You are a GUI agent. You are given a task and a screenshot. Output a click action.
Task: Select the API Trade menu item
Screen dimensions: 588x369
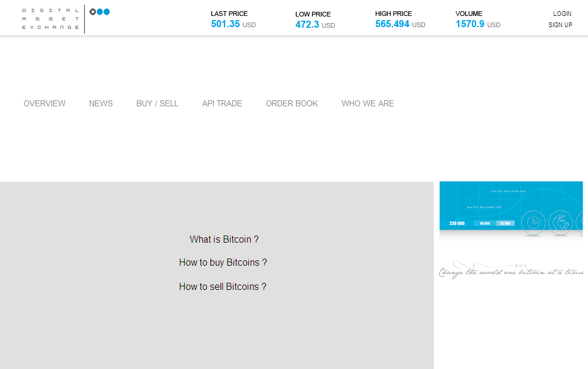(x=222, y=103)
